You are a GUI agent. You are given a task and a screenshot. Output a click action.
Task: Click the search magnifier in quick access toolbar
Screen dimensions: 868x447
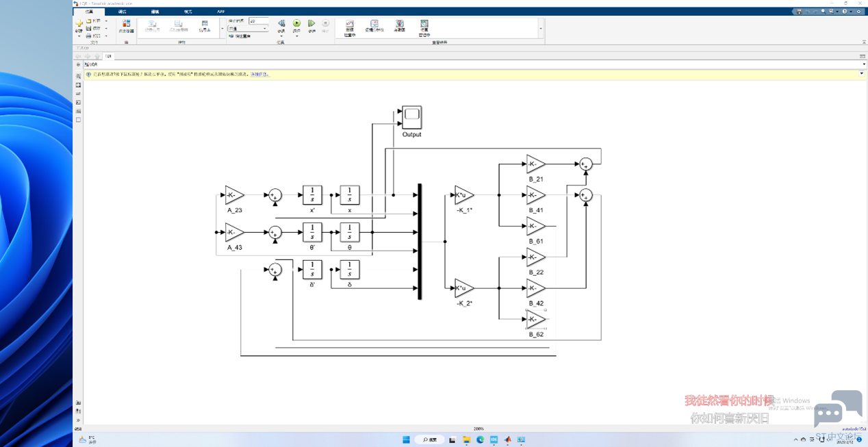[x=824, y=12]
